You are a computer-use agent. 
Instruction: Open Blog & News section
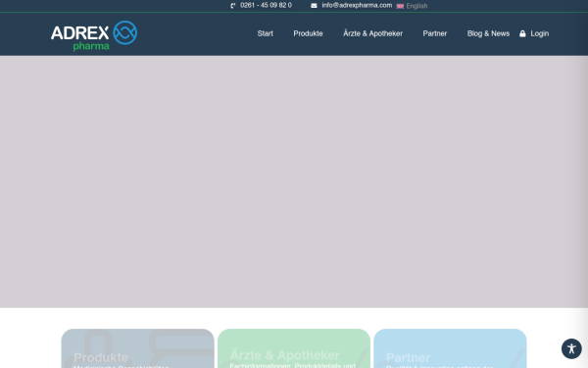pyautogui.click(x=488, y=33)
